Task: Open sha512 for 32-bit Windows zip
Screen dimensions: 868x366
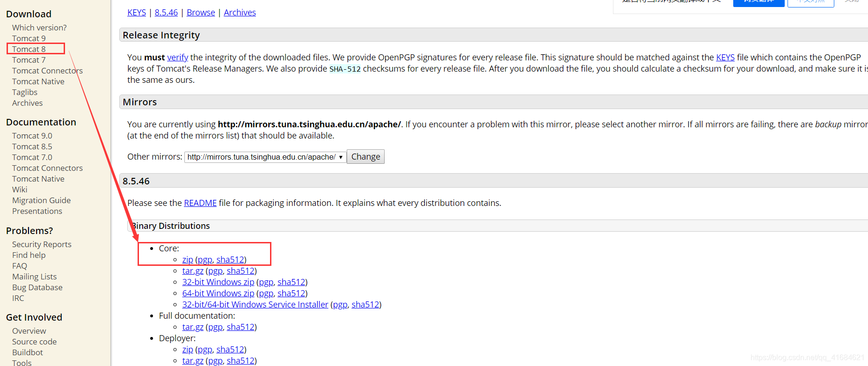Action: click(x=292, y=282)
